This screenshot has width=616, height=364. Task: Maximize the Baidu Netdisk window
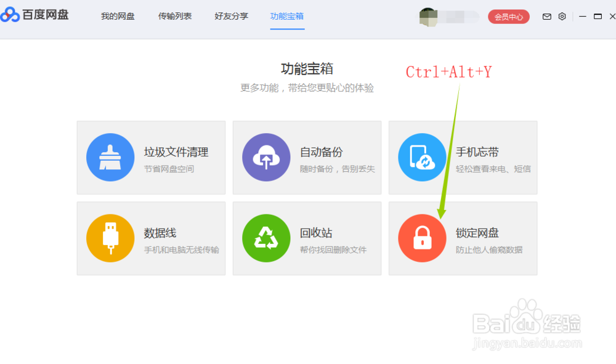point(598,17)
